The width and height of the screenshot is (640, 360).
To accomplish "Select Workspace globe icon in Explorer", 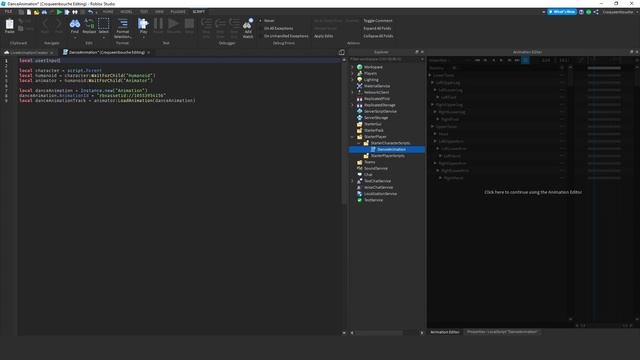I will point(360,67).
